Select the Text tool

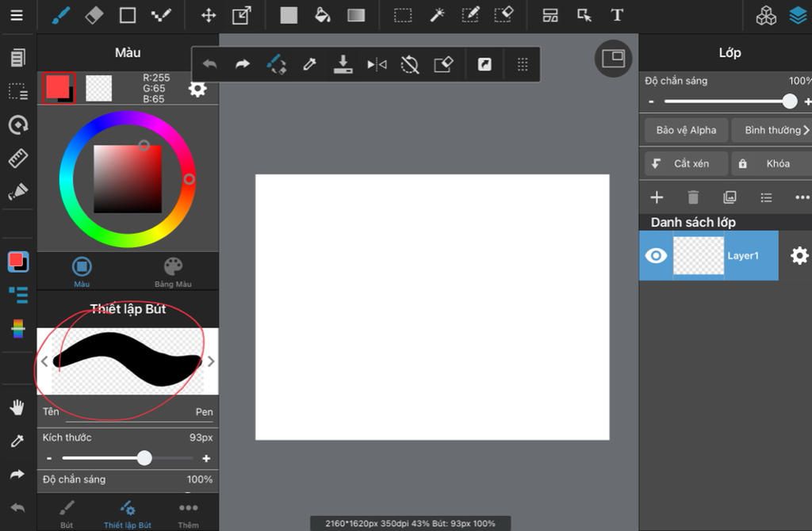pyautogui.click(x=617, y=15)
